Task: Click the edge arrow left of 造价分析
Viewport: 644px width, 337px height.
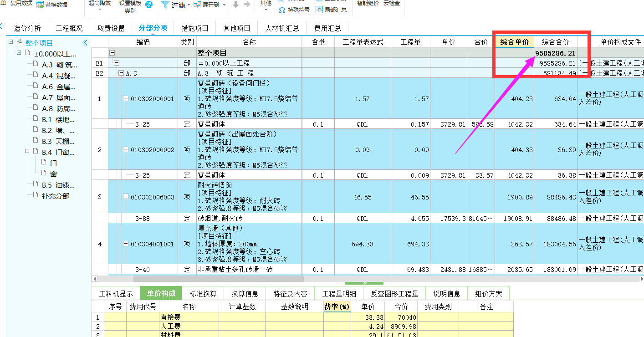Action: (x=2, y=27)
